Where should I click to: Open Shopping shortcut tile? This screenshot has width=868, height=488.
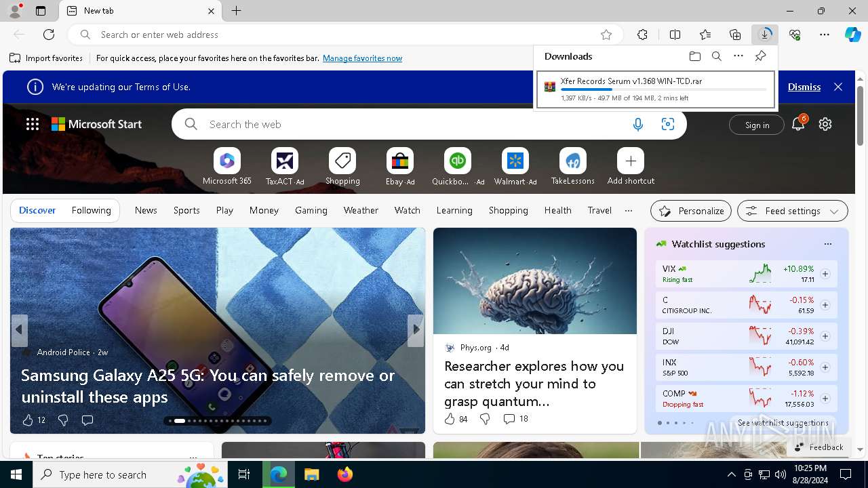[x=342, y=167]
